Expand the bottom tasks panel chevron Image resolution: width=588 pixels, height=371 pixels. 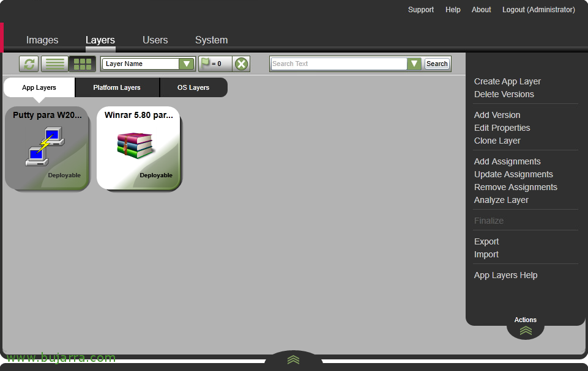click(x=293, y=360)
